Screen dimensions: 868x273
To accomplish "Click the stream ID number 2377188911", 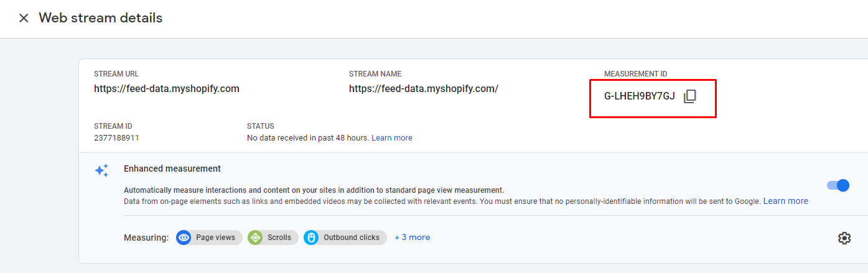I will click(x=116, y=138).
